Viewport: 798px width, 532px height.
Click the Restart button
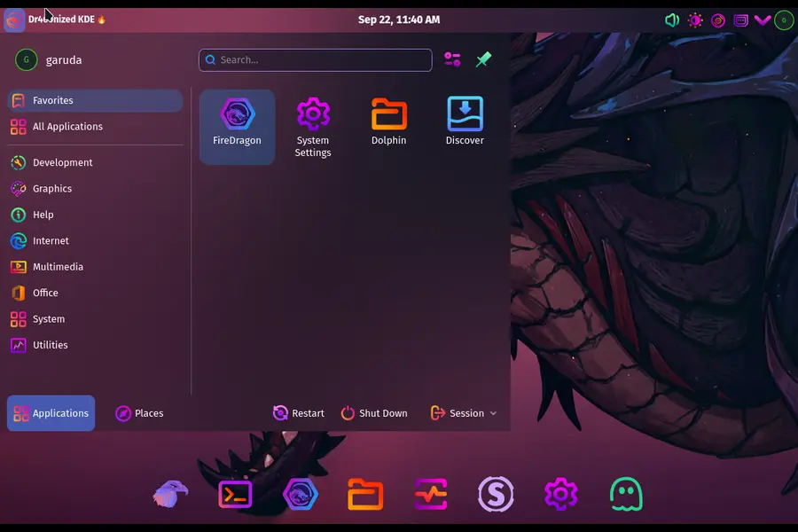[x=299, y=413]
